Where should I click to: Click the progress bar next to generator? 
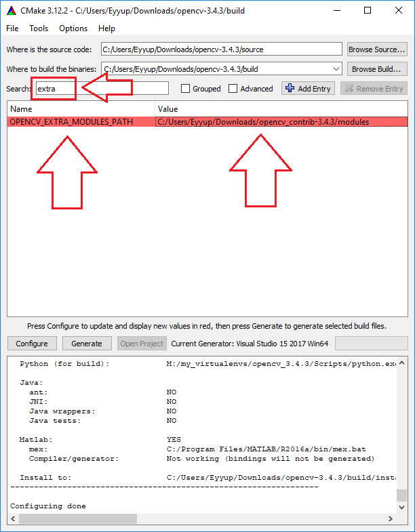tap(372, 344)
